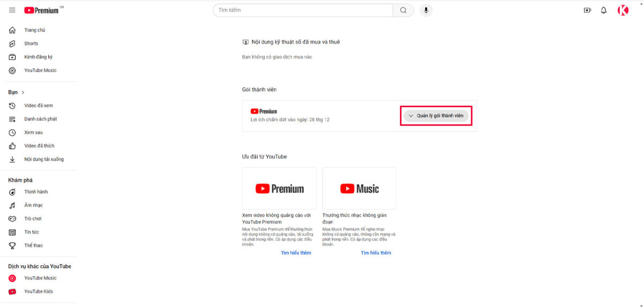Image resolution: width=644 pixels, height=307 pixels.
Task: Click the YouTube Kids icon
Action: click(12, 291)
